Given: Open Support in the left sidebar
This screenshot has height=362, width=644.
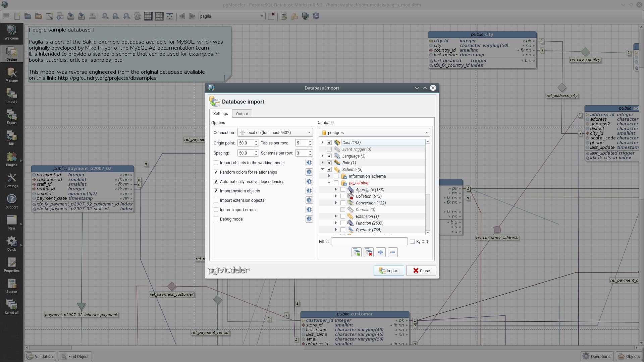Looking at the screenshot, I should tap(11, 201).
